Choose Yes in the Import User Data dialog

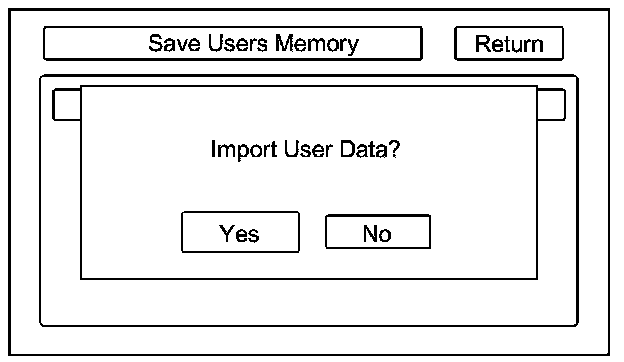[x=240, y=232]
